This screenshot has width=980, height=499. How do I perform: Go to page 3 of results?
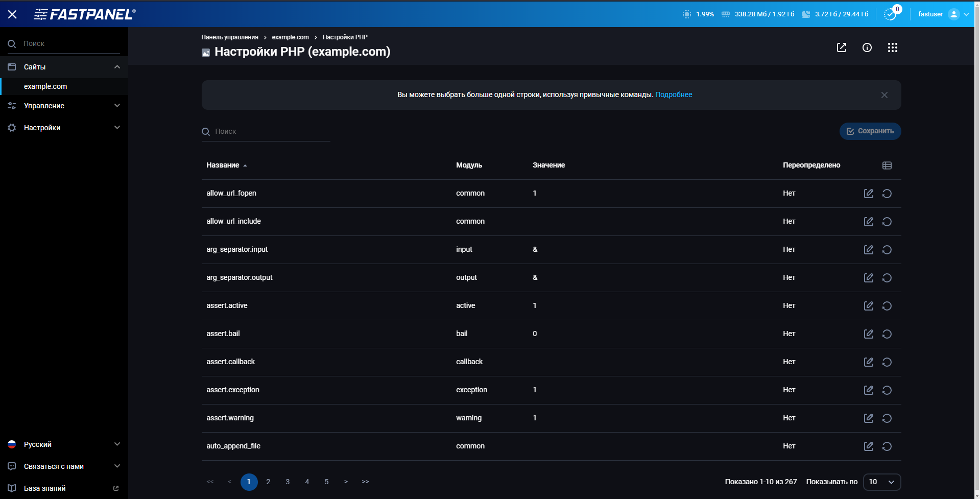coord(288,482)
